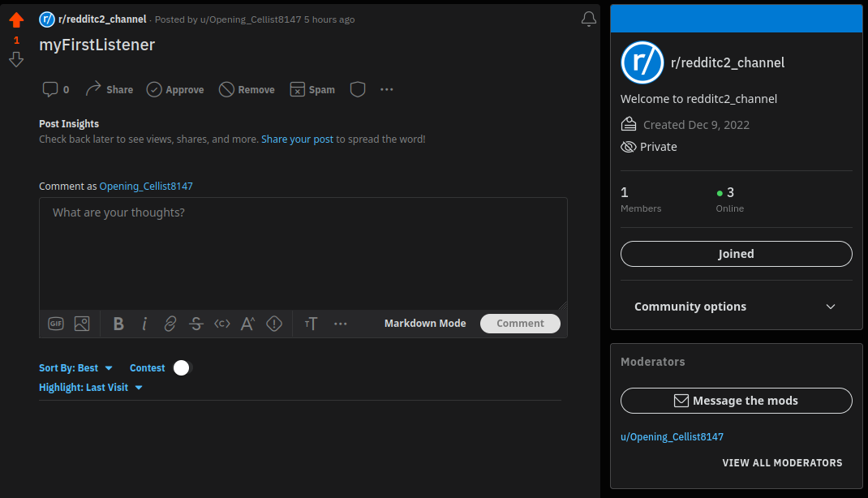Click the large r/ community logo in sidebar
This screenshot has width=868, height=498.
[x=642, y=62]
